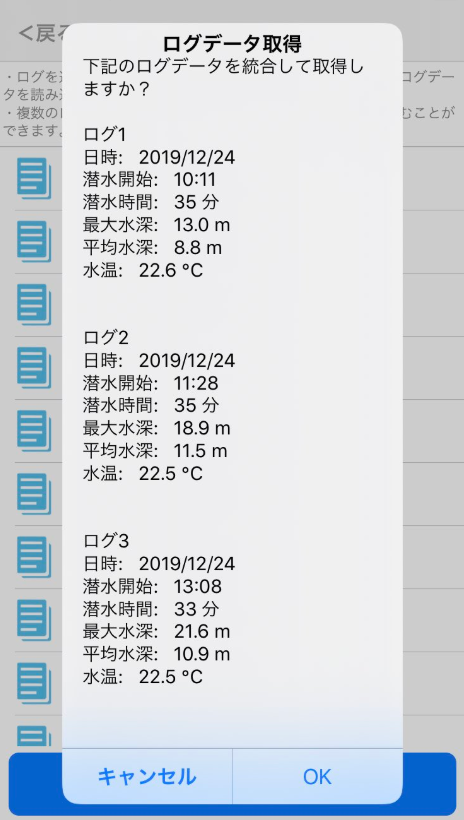Tap the ログ3 heading text

coord(106,541)
